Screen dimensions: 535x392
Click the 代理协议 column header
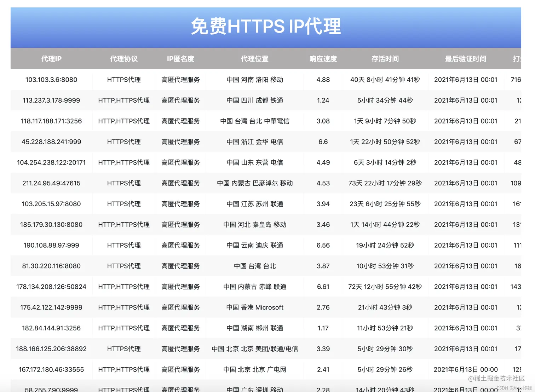[x=124, y=59]
